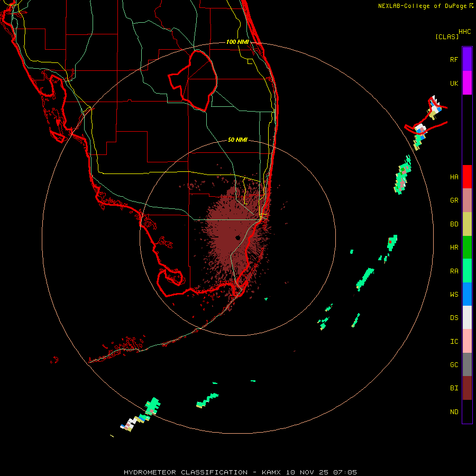
Task: Click the BI brown legend swatch
Action: click(x=467, y=388)
